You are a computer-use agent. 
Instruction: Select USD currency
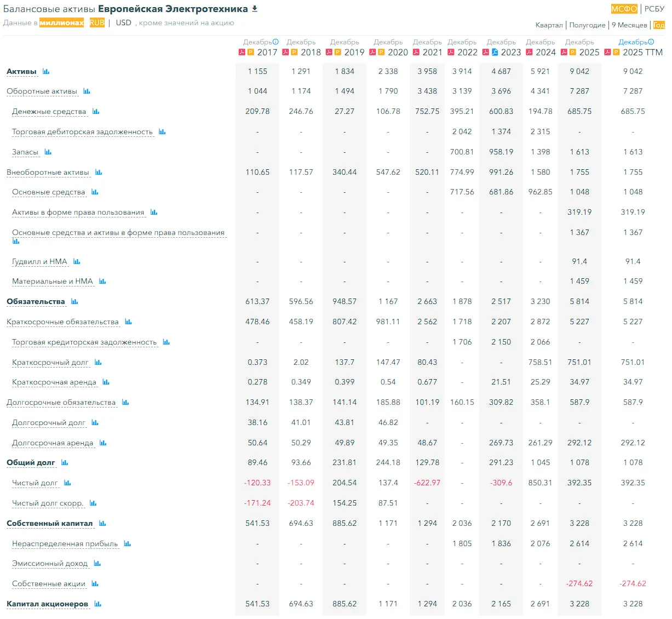tap(124, 22)
